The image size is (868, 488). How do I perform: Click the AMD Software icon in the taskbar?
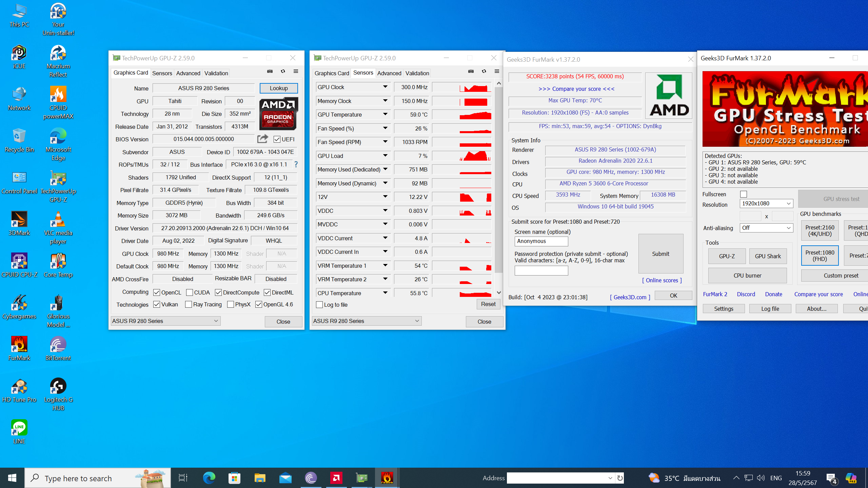(x=336, y=478)
